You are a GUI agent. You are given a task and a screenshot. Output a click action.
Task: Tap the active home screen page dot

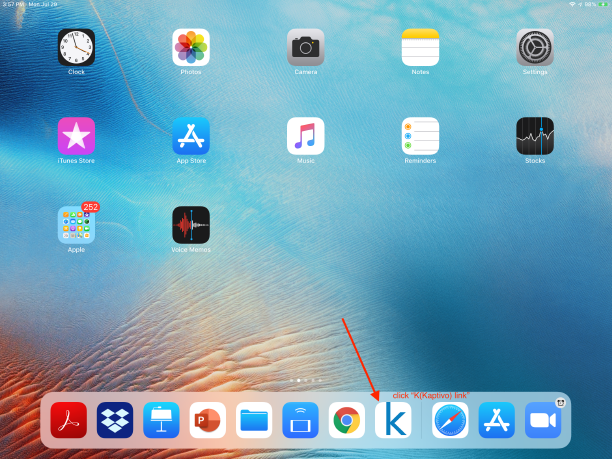coord(299,380)
